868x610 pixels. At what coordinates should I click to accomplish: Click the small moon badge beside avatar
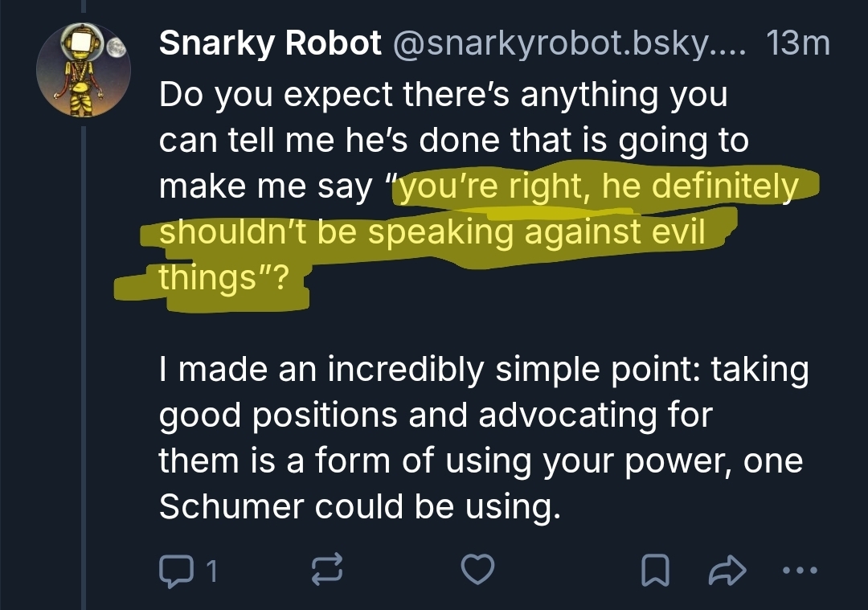point(117,48)
